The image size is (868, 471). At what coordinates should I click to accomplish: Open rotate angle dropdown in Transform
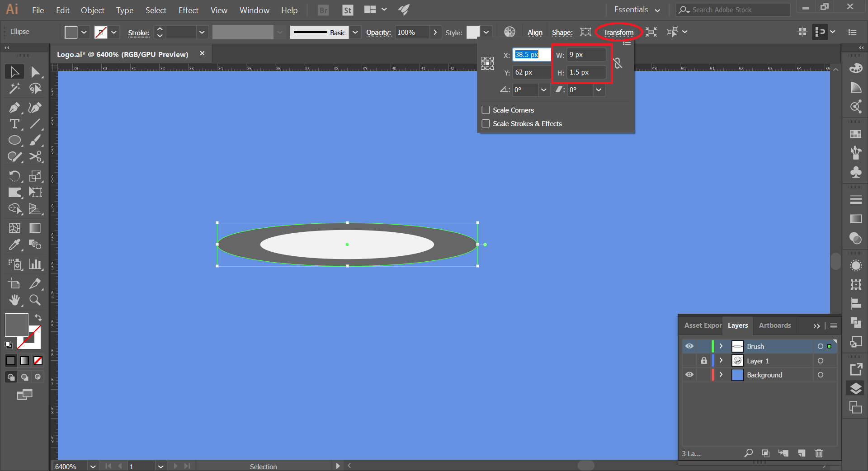544,89
